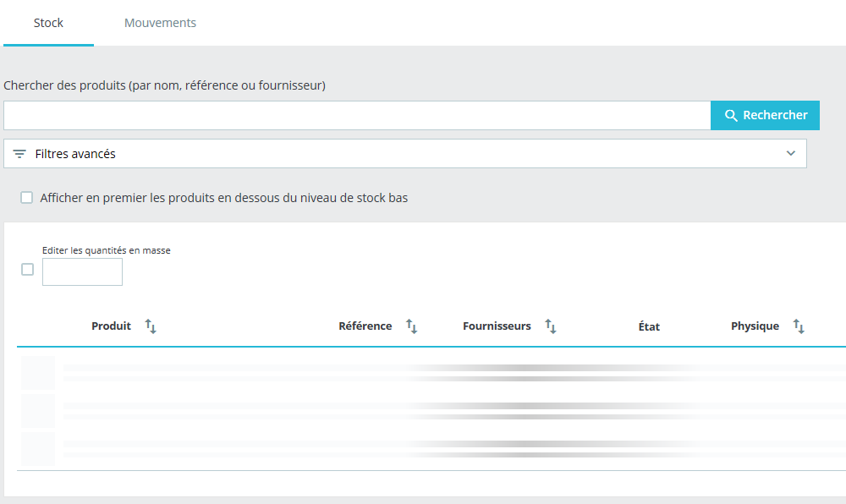The width and height of the screenshot is (846, 504).
Task: Sort by Référence using its arrows icon
Action: [x=412, y=326]
